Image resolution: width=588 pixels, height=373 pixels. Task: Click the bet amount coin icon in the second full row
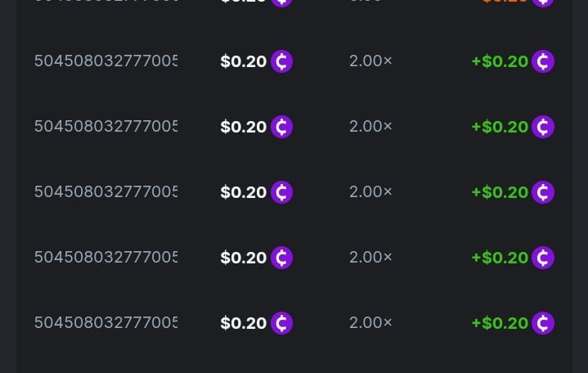click(x=281, y=127)
